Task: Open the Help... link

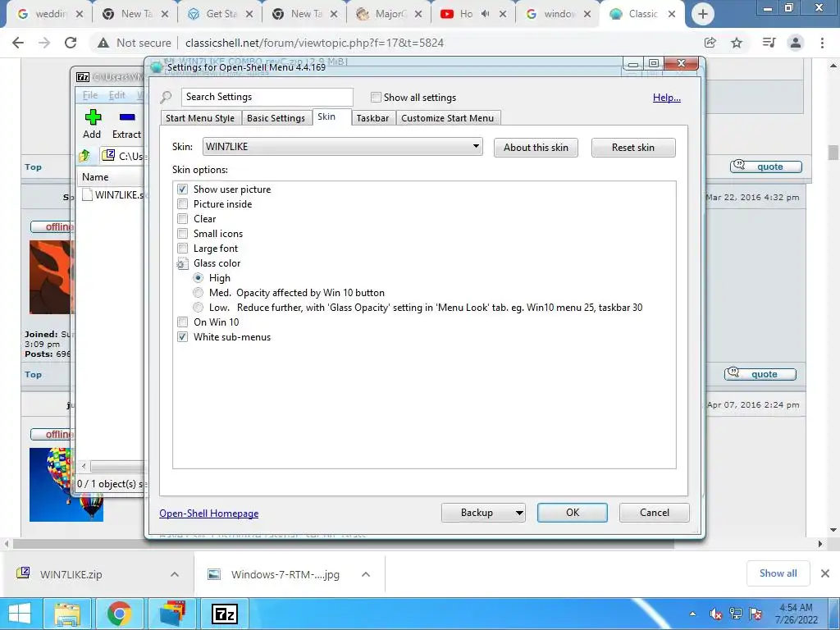Action: [666, 98]
